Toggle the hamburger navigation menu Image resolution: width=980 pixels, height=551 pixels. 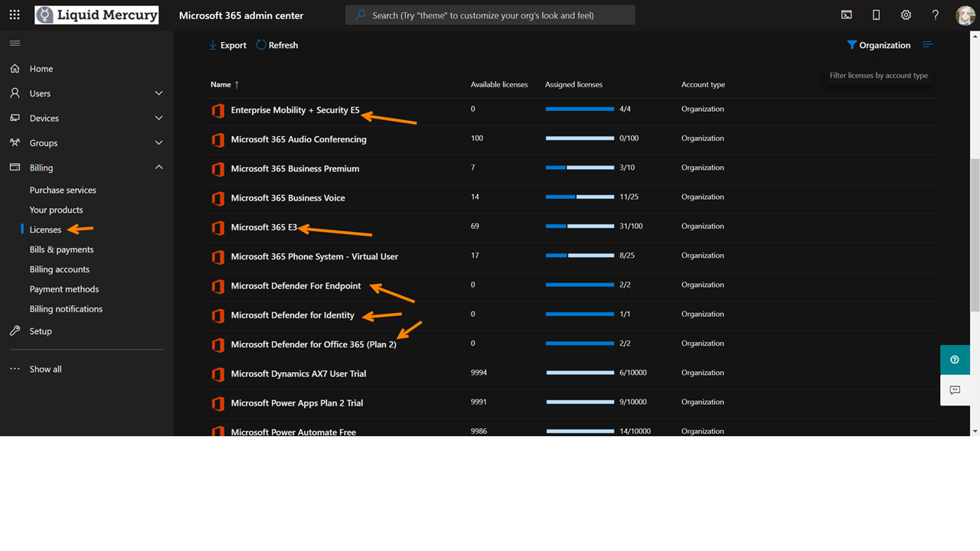click(15, 44)
